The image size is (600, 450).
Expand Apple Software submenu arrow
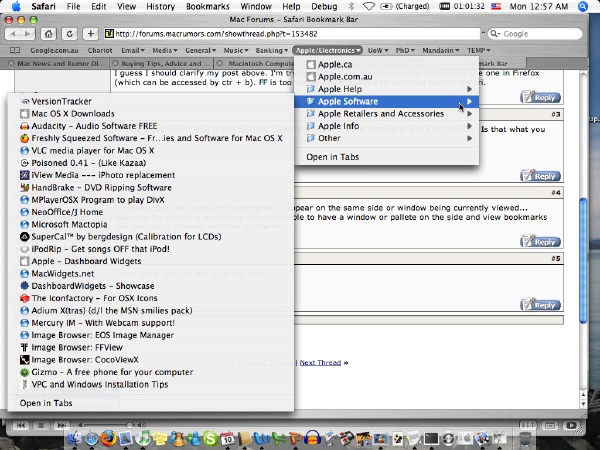pos(470,101)
